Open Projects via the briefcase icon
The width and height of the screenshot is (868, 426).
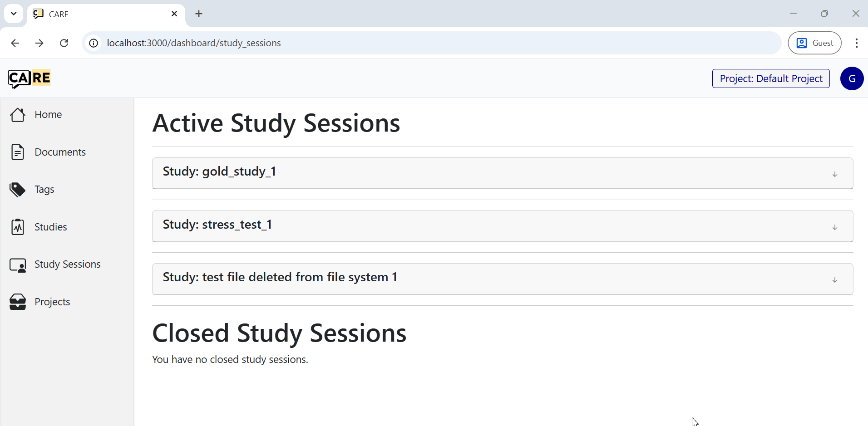[18, 302]
